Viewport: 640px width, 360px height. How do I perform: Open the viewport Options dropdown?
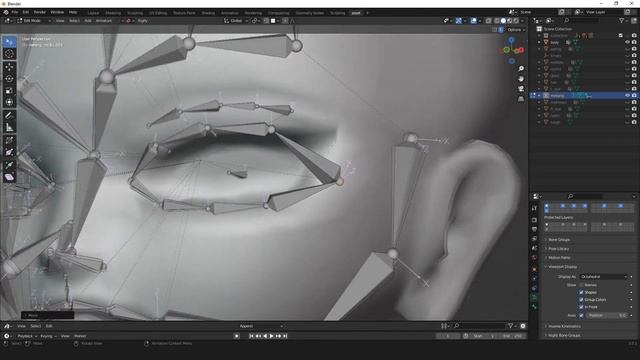(516, 30)
